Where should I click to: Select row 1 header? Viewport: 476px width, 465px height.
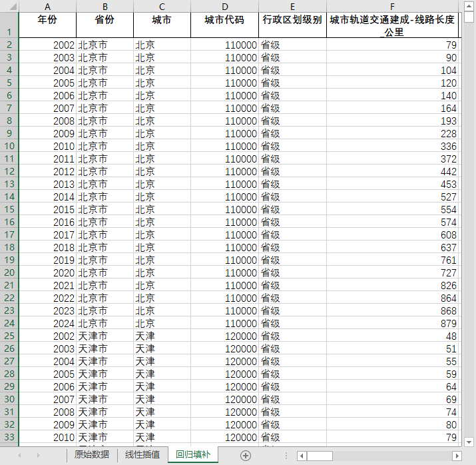point(9,25)
